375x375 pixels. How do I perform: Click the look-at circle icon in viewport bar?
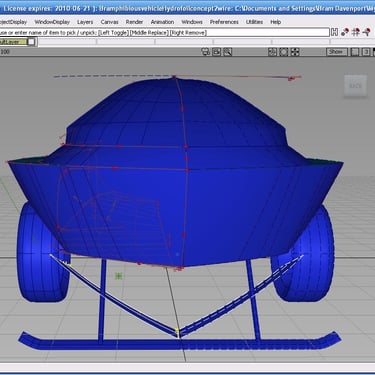tap(284, 52)
